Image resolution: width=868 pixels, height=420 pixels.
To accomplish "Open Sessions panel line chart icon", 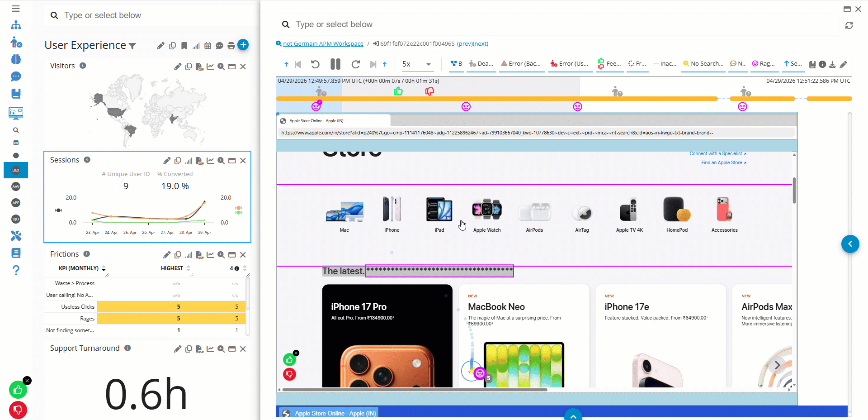I will tap(210, 161).
